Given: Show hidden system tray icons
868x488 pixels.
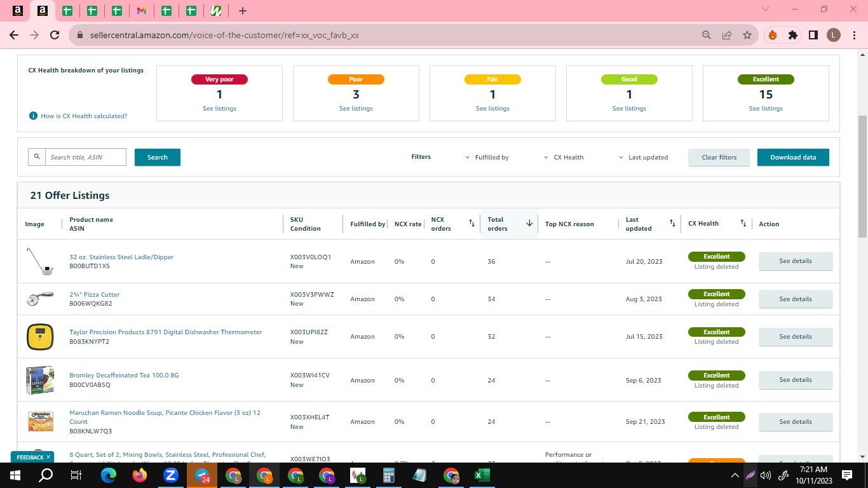Looking at the screenshot, I should click(x=735, y=475).
